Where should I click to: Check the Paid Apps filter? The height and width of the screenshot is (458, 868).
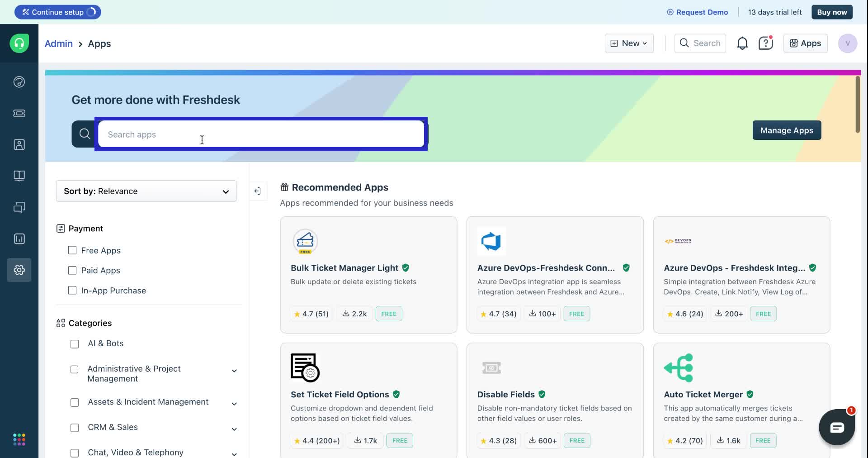[72, 270]
